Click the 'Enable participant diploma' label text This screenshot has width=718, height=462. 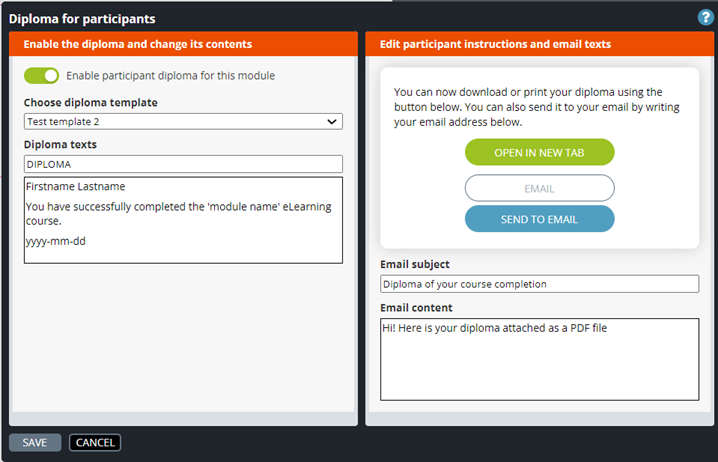[x=170, y=76]
